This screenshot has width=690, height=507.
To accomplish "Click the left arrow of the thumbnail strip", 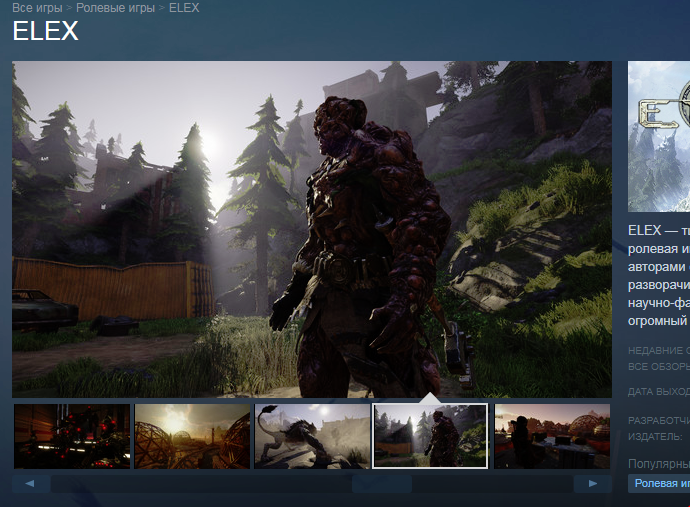I will coord(30,484).
